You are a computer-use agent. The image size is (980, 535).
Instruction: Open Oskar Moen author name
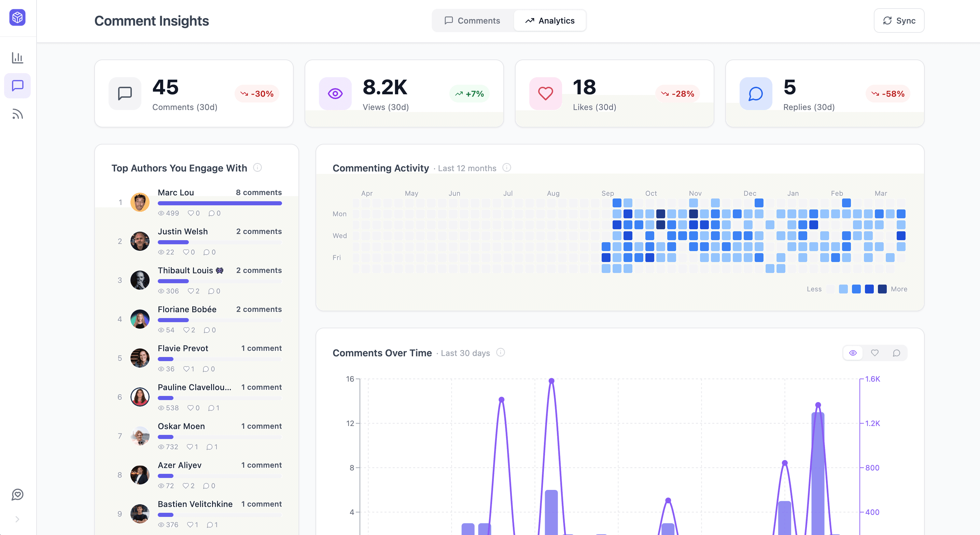coord(181,426)
